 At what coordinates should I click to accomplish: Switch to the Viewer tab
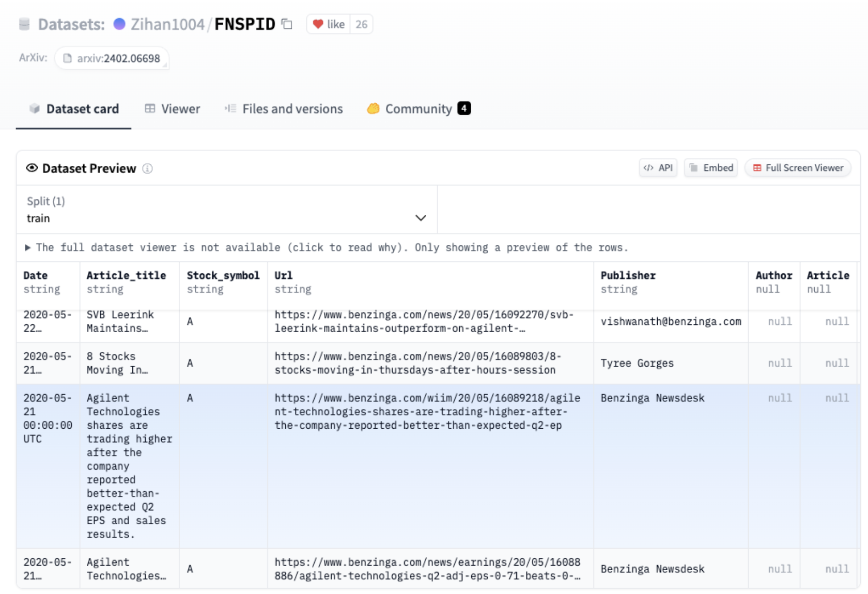pyautogui.click(x=173, y=109)
